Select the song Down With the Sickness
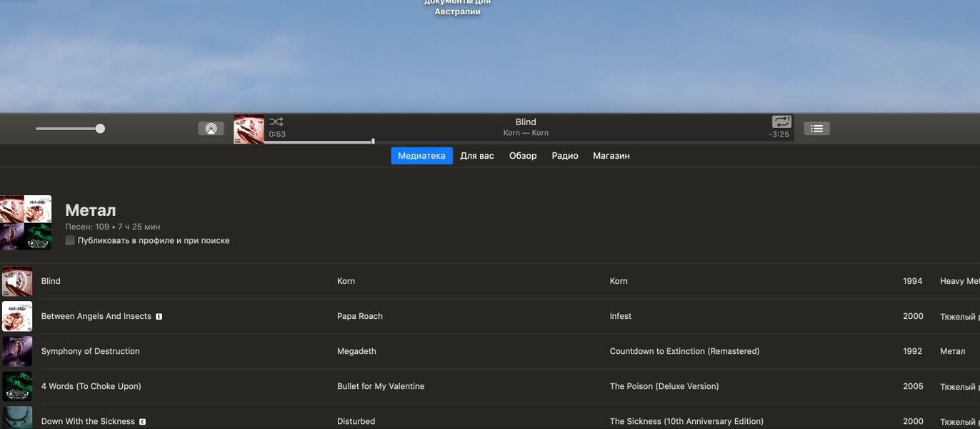 point(88,421)
